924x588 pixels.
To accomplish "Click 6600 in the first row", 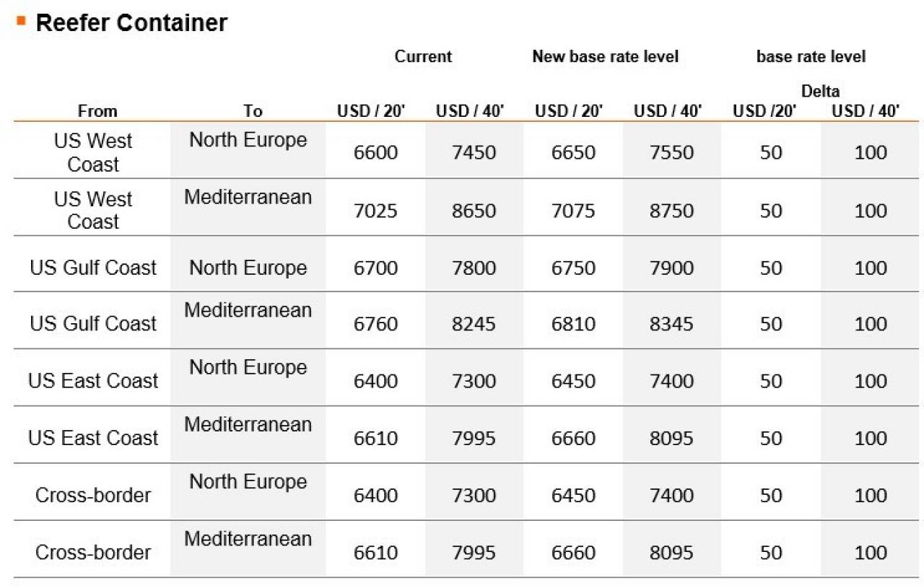I will pos(375,153).
